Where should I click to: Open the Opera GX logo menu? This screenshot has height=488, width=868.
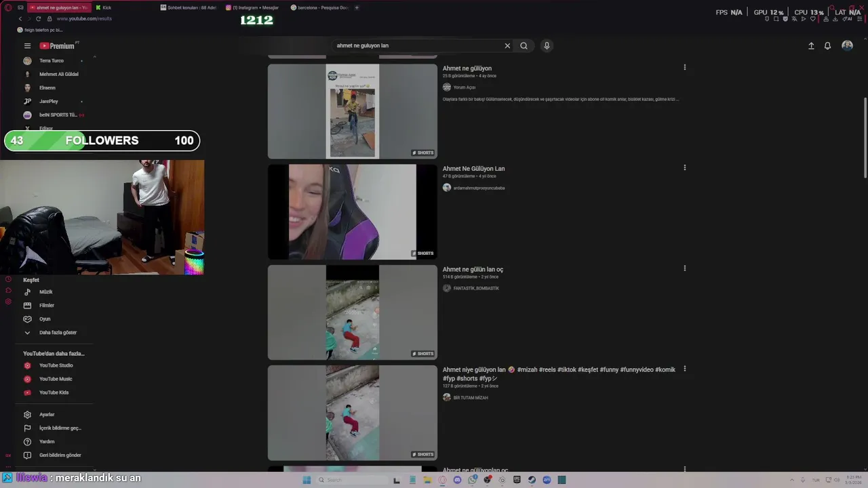point(8,7)
